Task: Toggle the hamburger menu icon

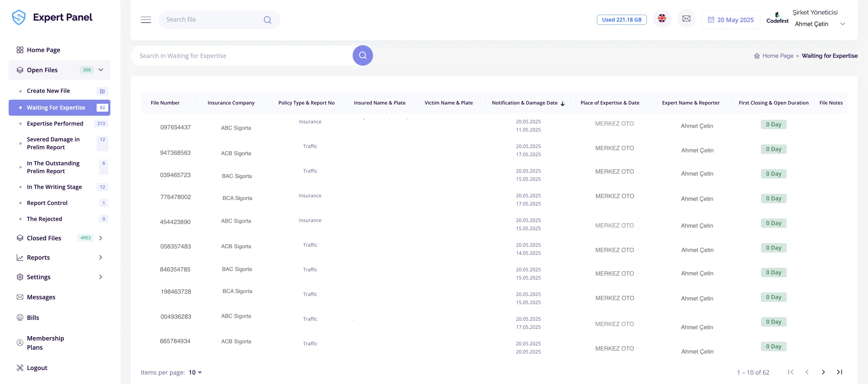Action: (146, 20)
